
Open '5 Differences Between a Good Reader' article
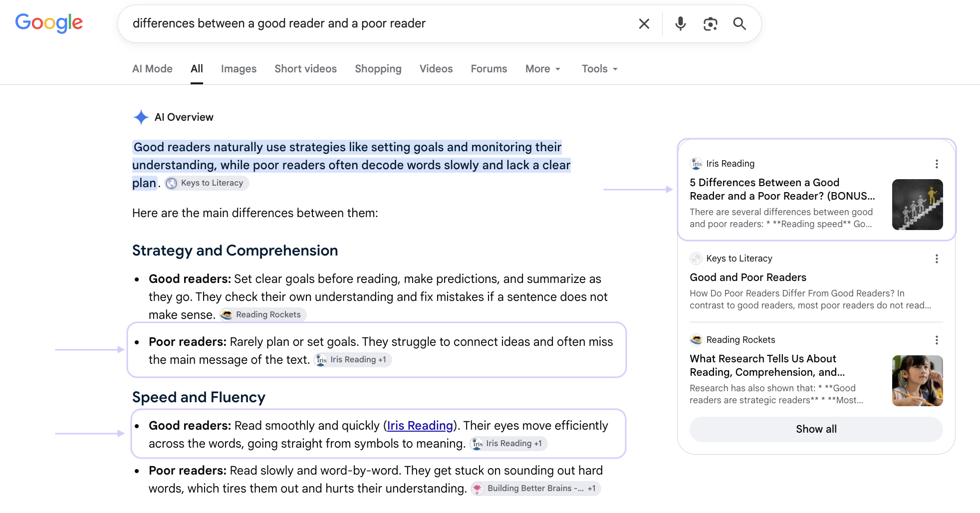click(x=782, y=189)
